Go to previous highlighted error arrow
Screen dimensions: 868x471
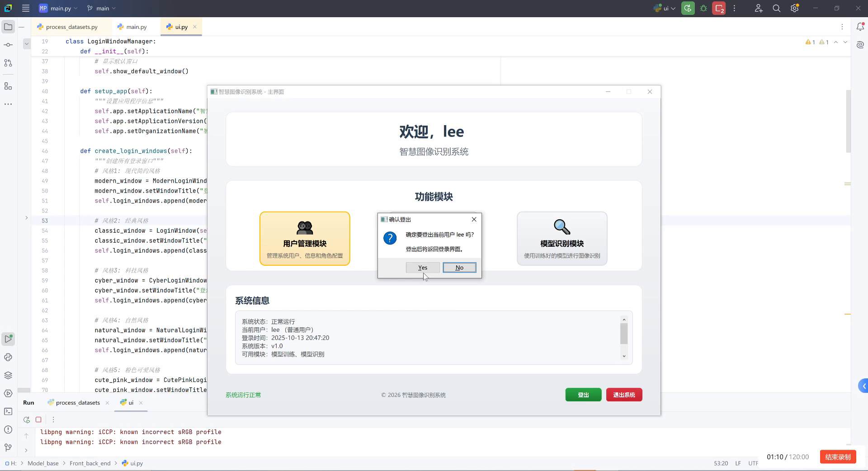click(836, 42)
